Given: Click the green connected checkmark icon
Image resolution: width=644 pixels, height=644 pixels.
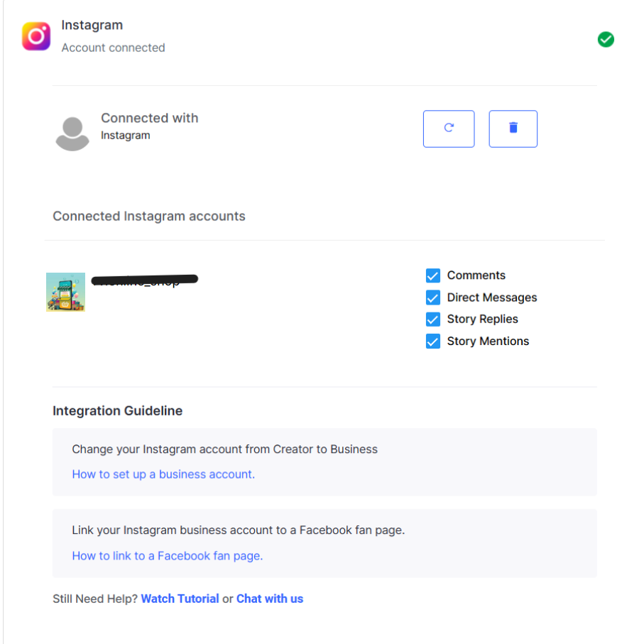Looking at the screenshot, I should tap(606, 40).
